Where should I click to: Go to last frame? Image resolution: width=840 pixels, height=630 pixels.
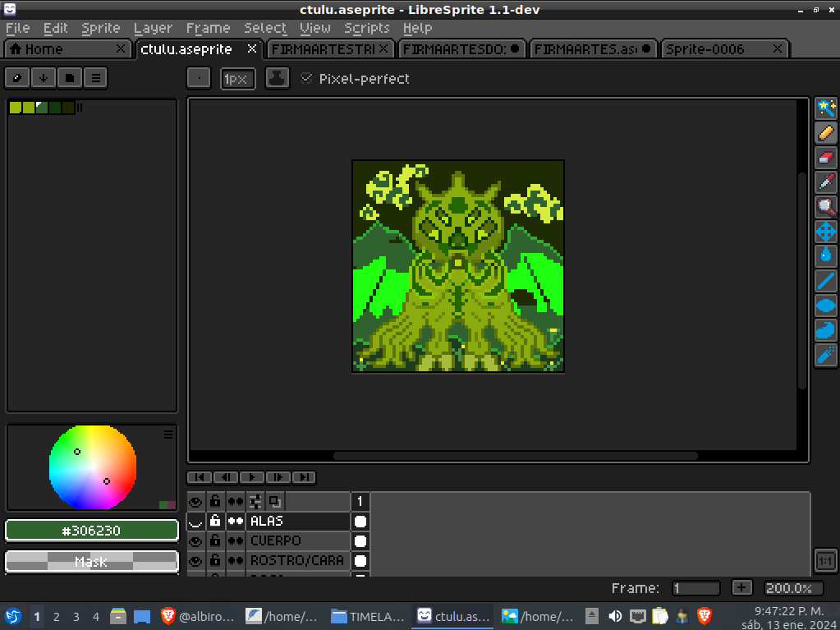(x=304, y=477)
